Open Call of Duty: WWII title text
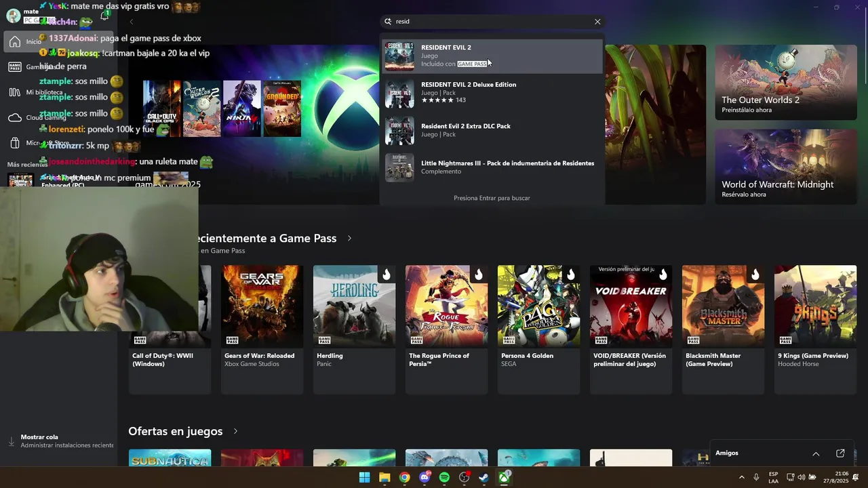868x488 pixels. click(x=163, y=360)
